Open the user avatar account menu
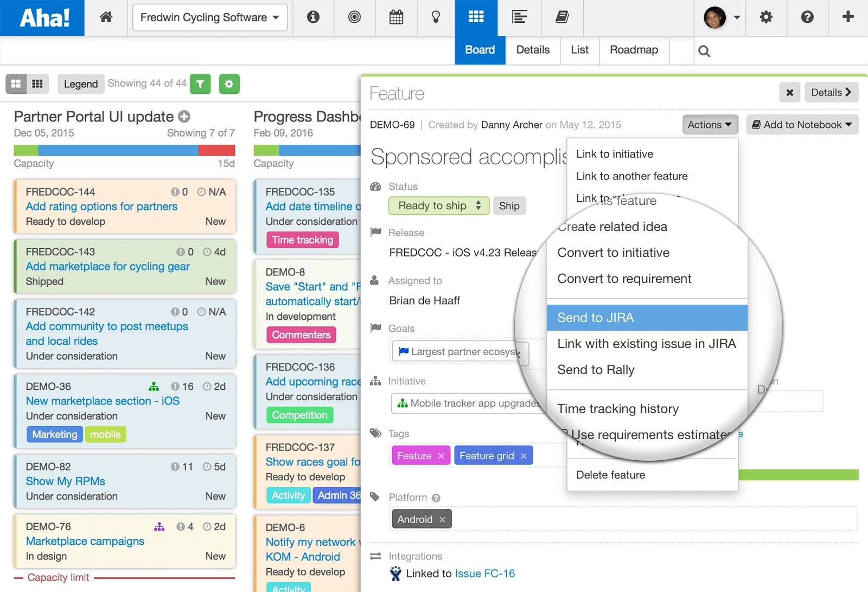Viewport: 868px width, 592px height. pos(722,17)
